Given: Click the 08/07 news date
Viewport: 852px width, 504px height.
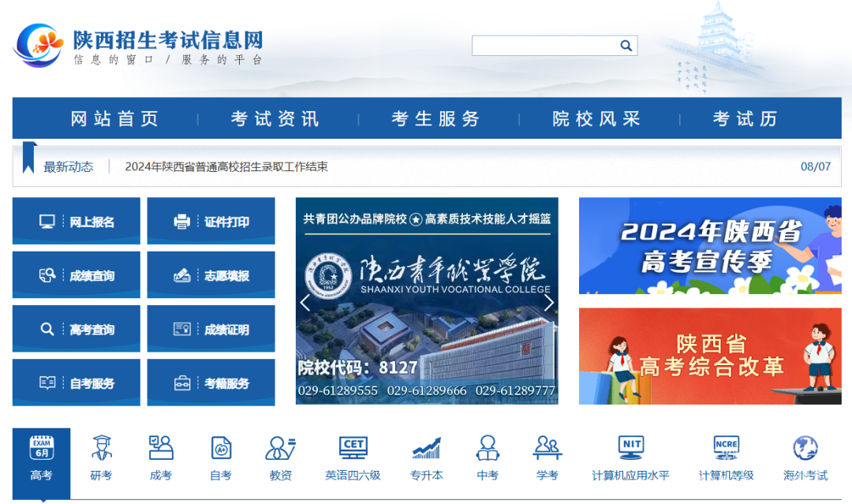Looking at the screenshot, I should pyautogui.click(x=816, y=166).
